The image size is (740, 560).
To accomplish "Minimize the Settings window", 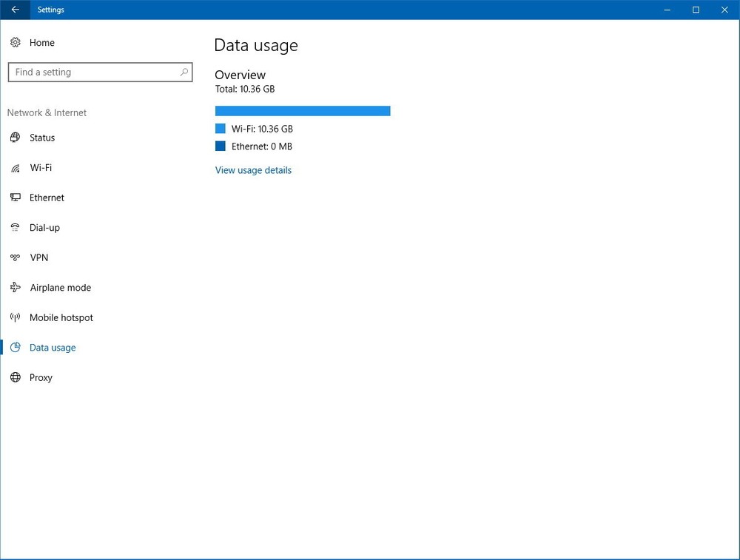I will 667,10.
